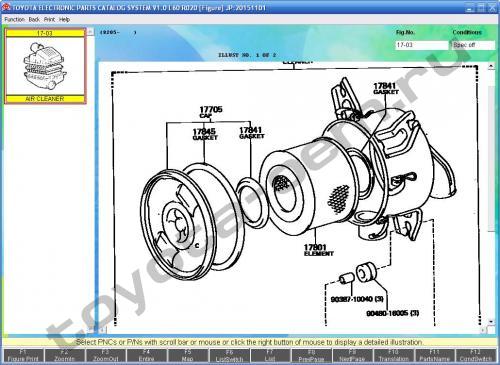Open the Help menu
This screenshot has height=365, width=500.
tap(64, 20)
